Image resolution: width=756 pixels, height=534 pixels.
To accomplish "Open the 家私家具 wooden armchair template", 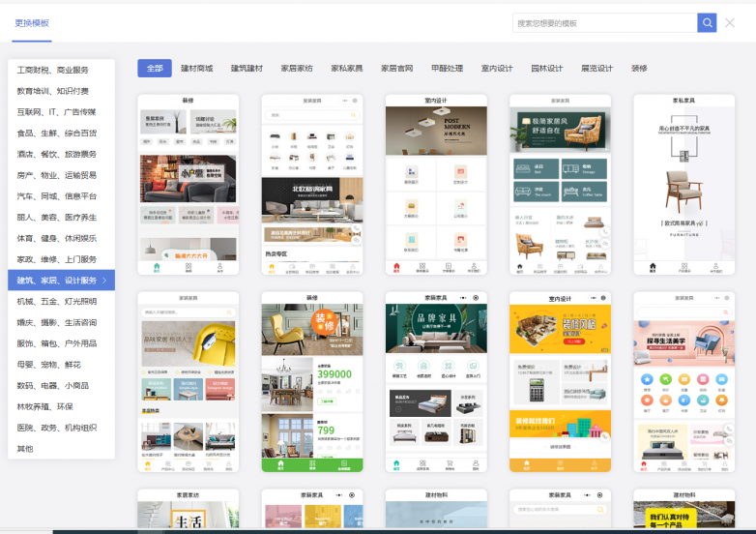I will click(x=684, y=185).
